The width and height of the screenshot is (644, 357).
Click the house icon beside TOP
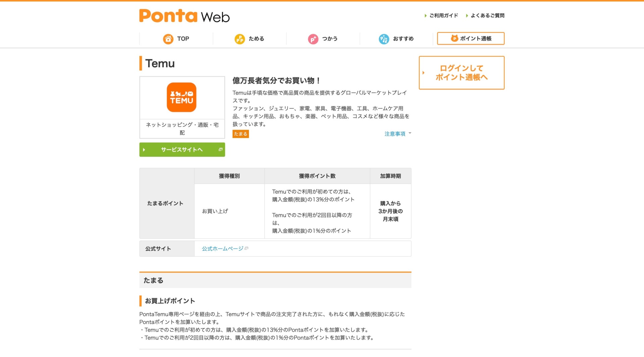168,39
